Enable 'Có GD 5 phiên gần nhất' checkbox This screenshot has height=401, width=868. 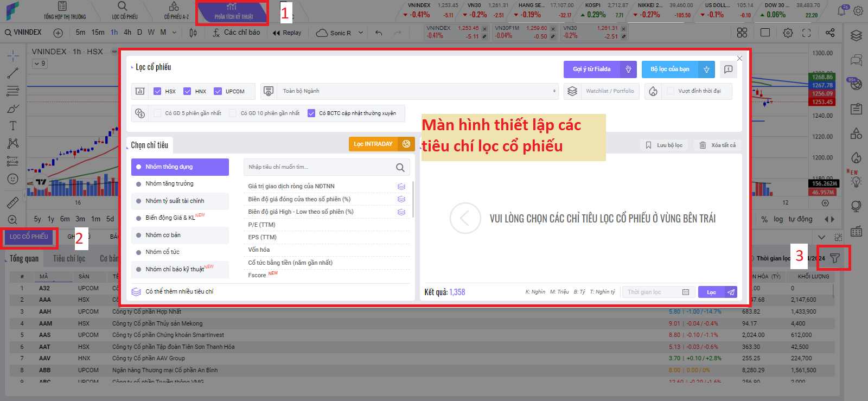click(x=157, y=113)
